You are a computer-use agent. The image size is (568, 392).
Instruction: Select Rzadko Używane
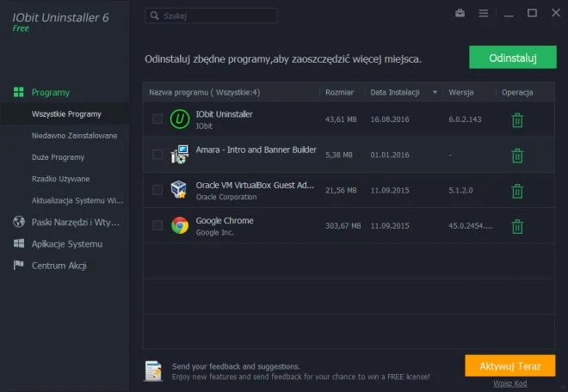tap(60, 179)
